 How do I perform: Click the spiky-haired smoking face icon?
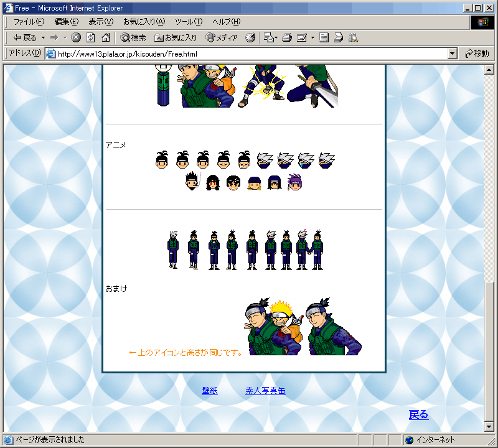[193, 181]
